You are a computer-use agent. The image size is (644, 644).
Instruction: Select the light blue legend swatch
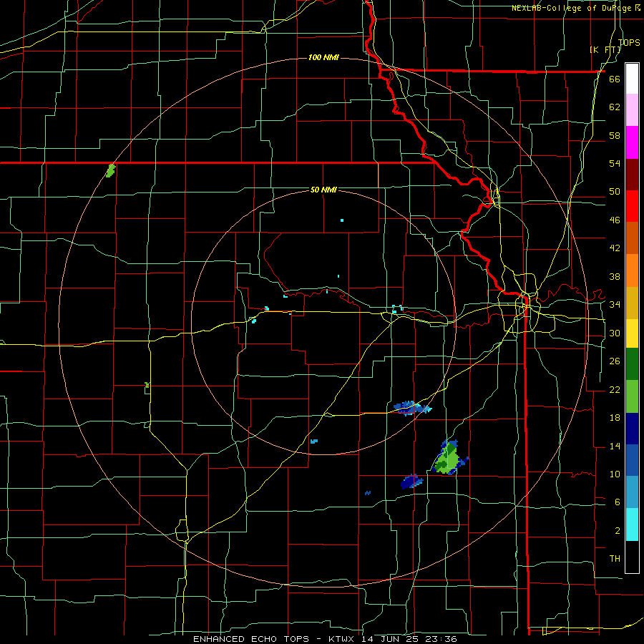click(632, 492)
